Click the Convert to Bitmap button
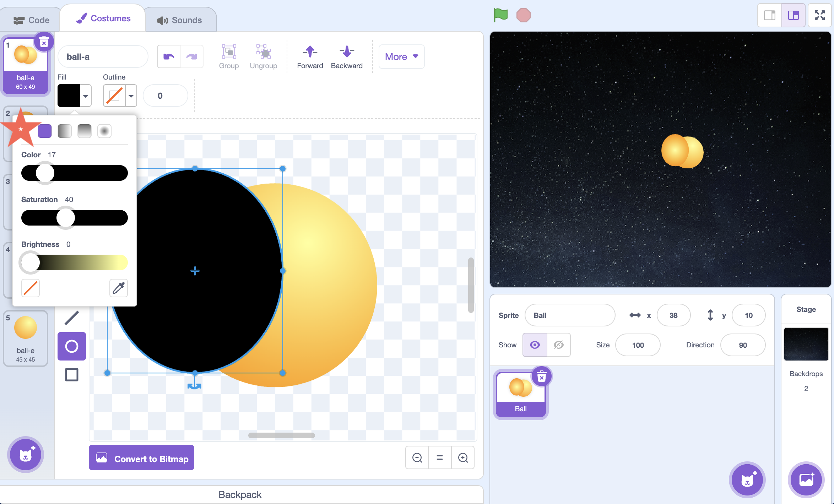 [141, 458]
